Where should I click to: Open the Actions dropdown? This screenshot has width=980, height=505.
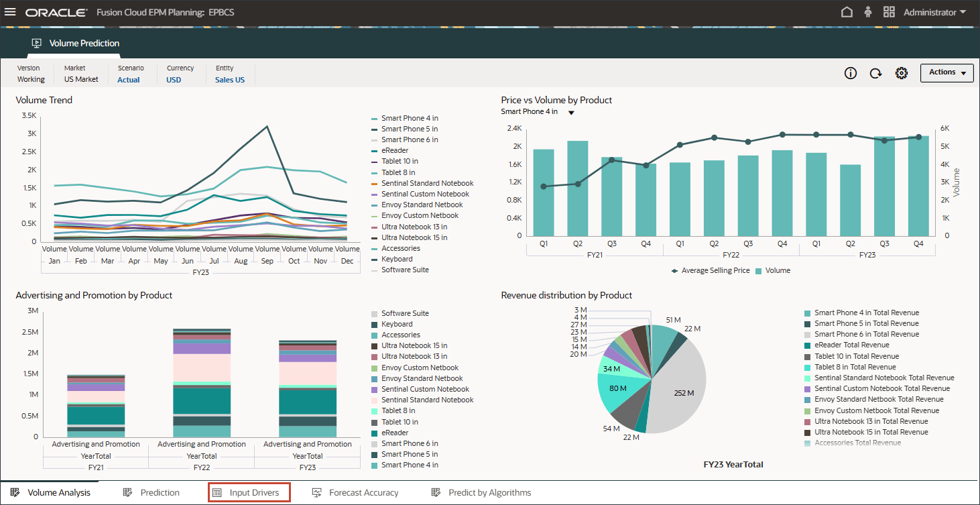(x=946, y=72)
